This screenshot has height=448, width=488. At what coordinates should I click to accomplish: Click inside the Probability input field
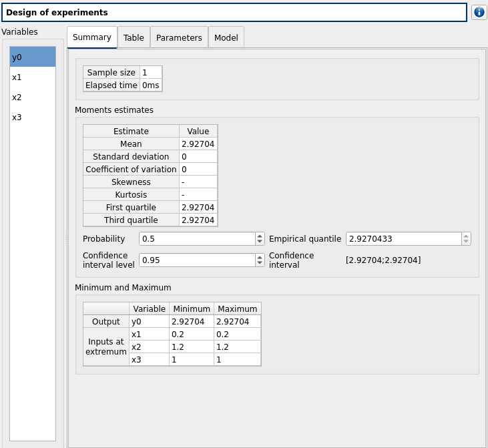click(196, 239)
